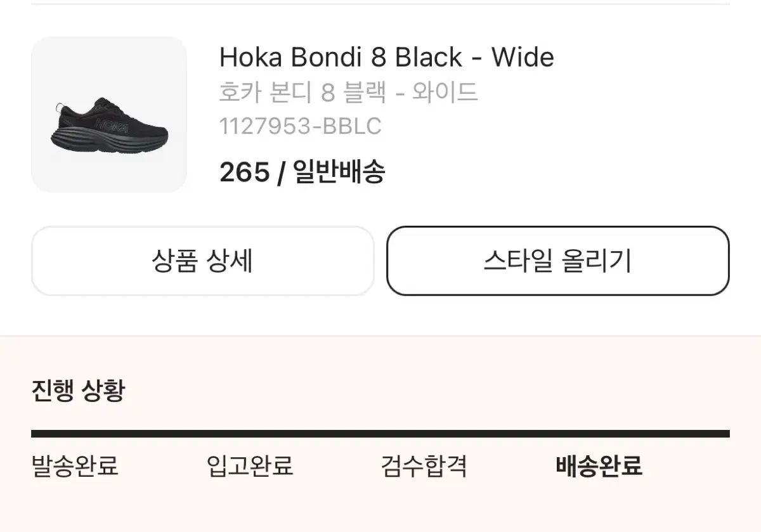Viewport: 761px width, 532px height.
Task: Open the black Hoka shoe product thumbnail
Action: pyautogui.click(x=109, y=114)
